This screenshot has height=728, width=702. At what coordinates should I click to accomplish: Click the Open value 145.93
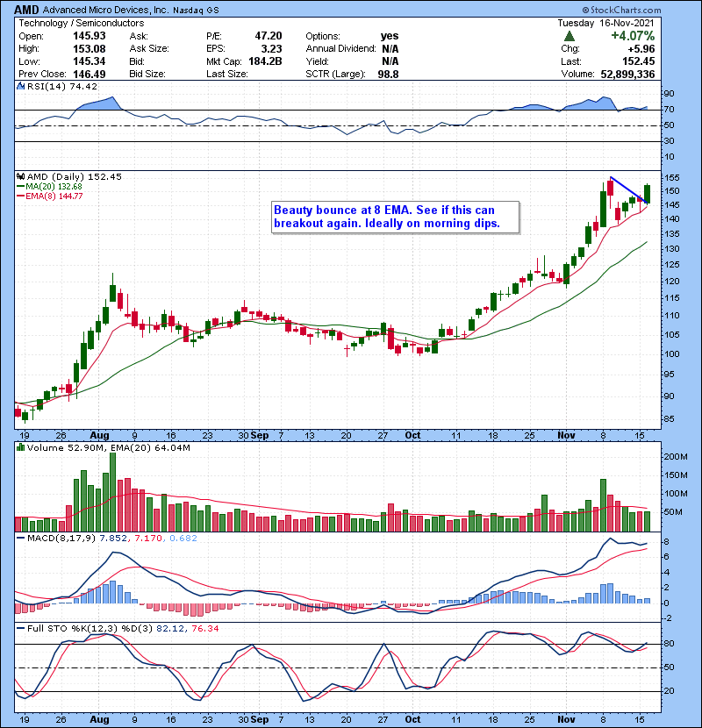point(90,36)
